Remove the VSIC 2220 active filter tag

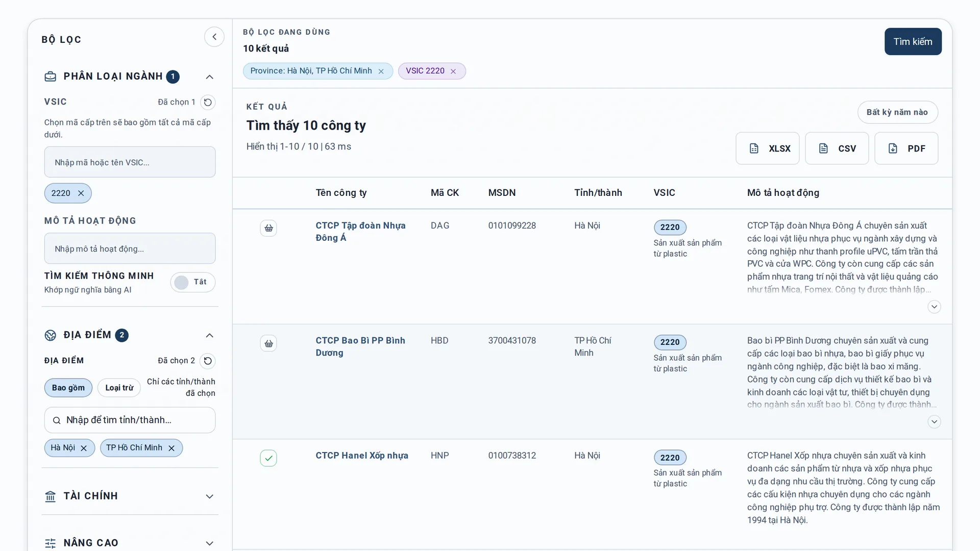453,71
